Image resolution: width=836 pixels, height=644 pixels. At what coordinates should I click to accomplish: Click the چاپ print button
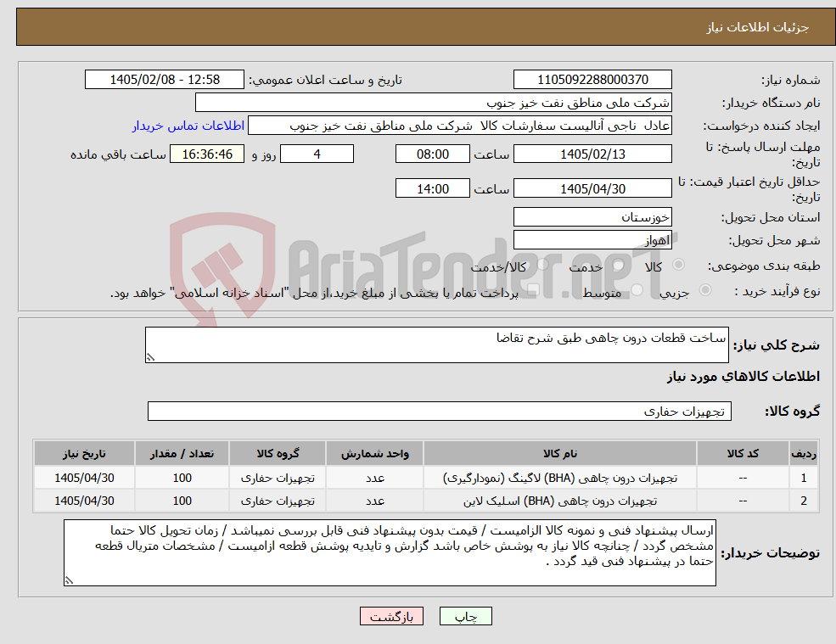click(465, 616)
